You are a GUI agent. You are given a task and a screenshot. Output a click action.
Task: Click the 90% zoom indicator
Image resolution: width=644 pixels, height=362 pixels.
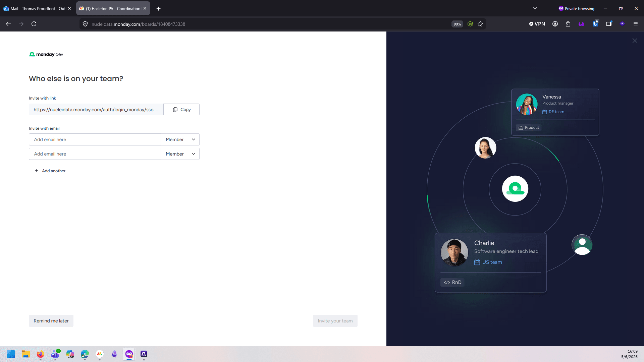pos(457,24)
